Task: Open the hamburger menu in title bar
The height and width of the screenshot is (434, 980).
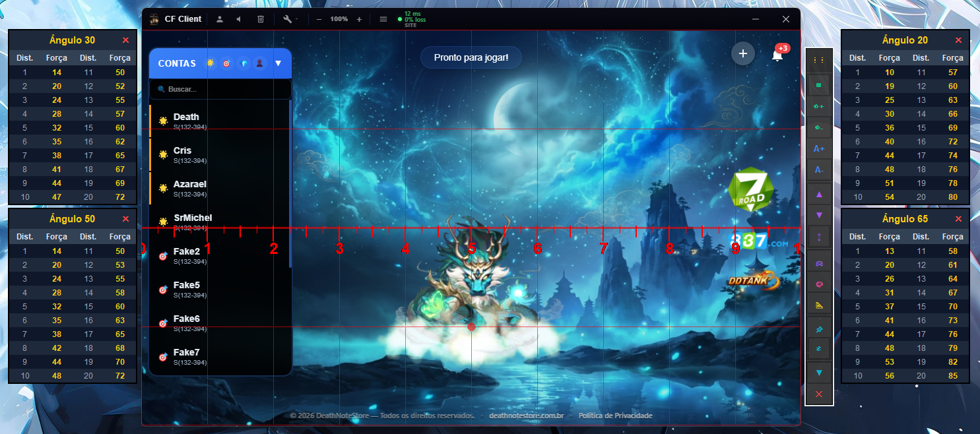Action: [383, 19]
